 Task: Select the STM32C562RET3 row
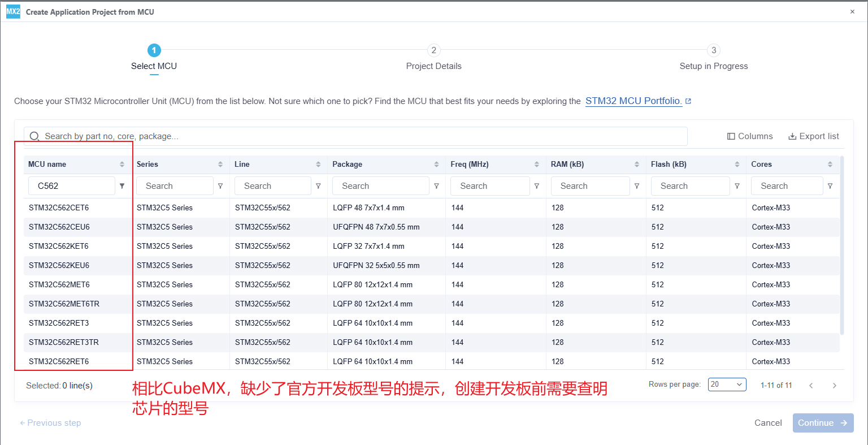[x=432, y=323]
